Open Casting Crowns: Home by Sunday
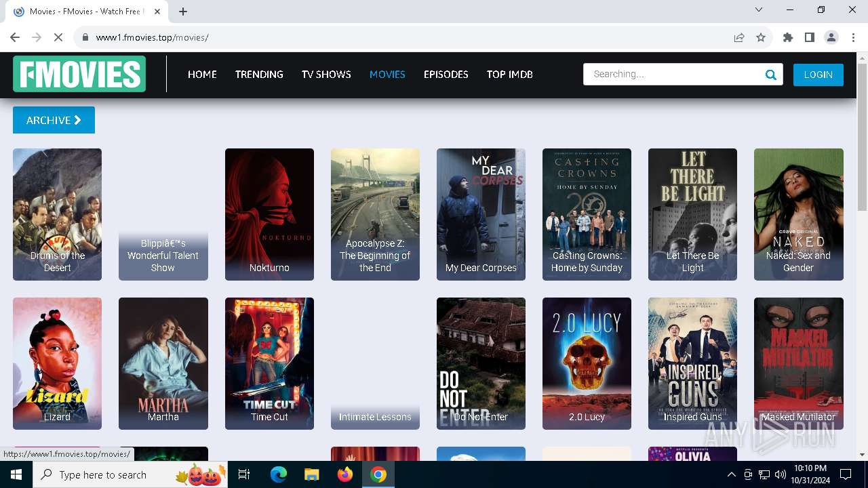 click(587, 214)
